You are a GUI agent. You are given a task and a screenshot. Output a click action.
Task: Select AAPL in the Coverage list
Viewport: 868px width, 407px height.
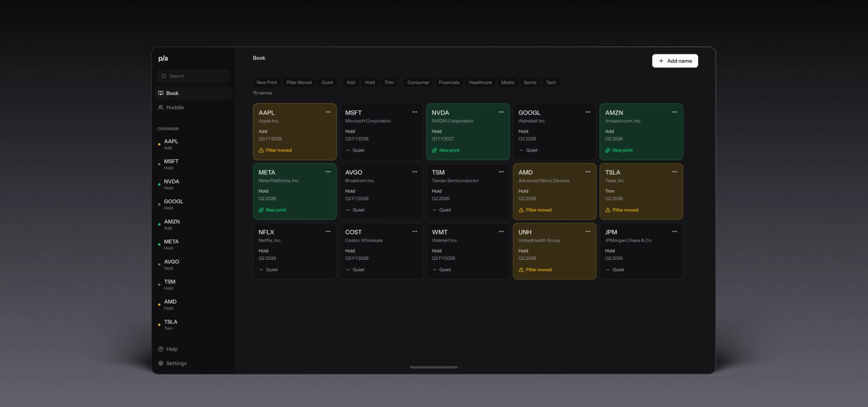tap(193, 144)
